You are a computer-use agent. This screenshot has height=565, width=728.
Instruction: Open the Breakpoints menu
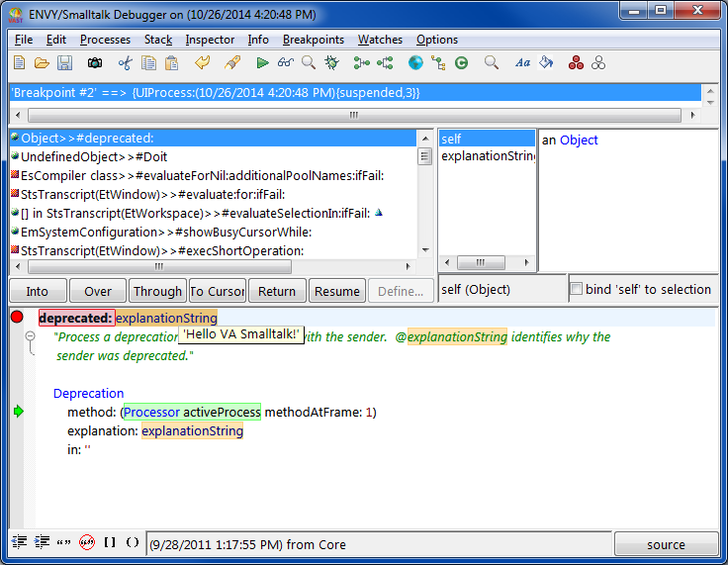coord(313,40)
